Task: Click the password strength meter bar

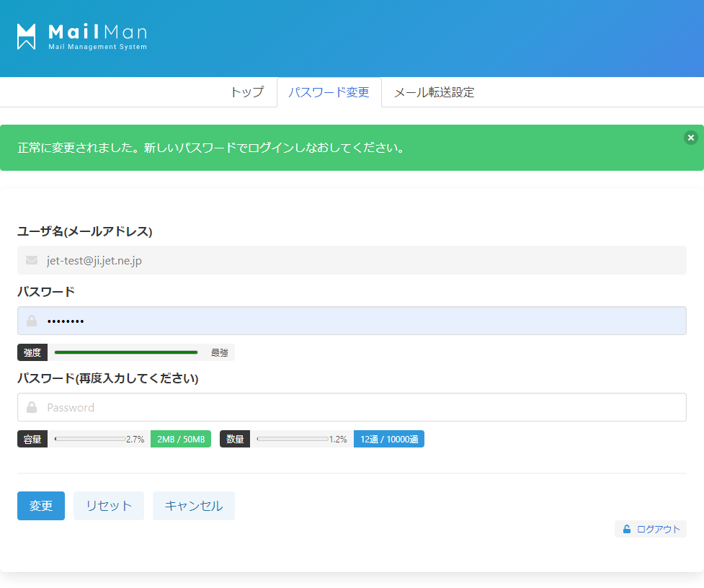Action: coord(126,352)
